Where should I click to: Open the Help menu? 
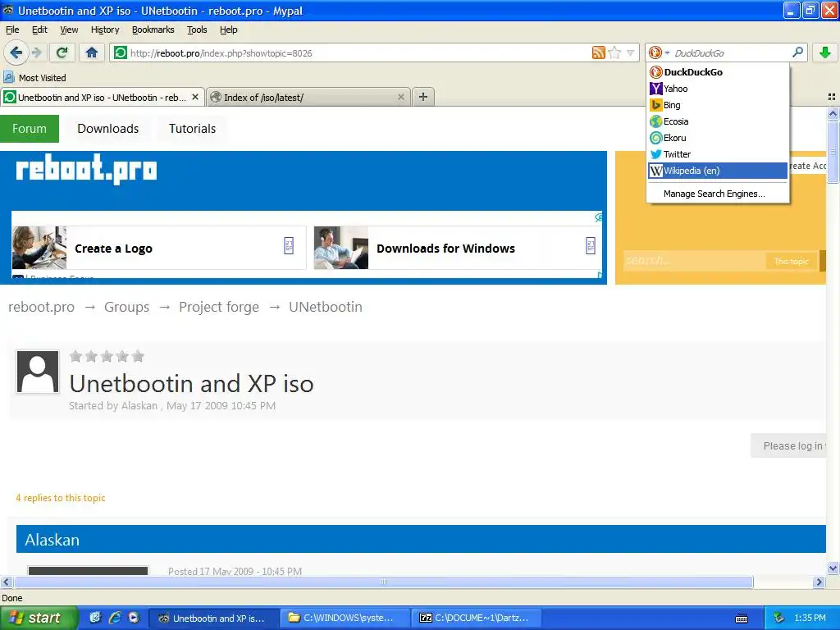coord(229,30)
